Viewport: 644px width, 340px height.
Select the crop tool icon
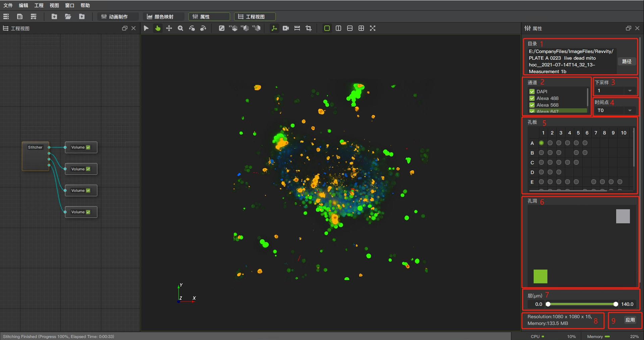click(309, 28)
